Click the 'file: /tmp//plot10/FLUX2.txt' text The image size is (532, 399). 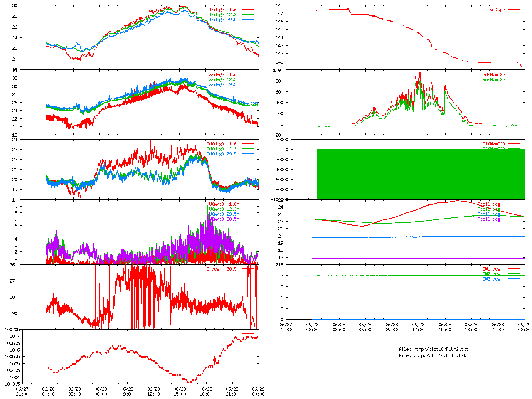(433, 349)
